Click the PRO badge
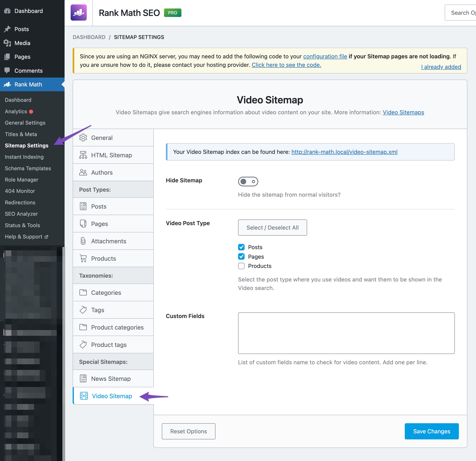 pos(173,13)
